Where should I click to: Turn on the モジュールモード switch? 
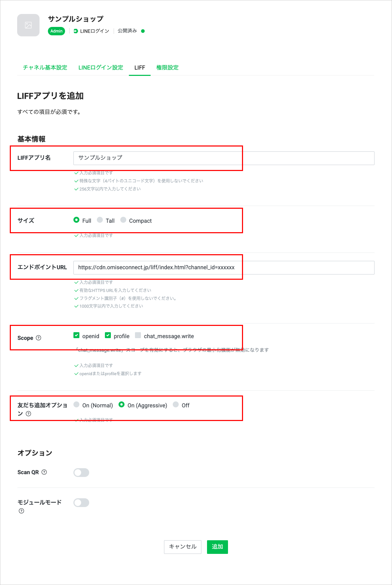click(x=81, y=503)
